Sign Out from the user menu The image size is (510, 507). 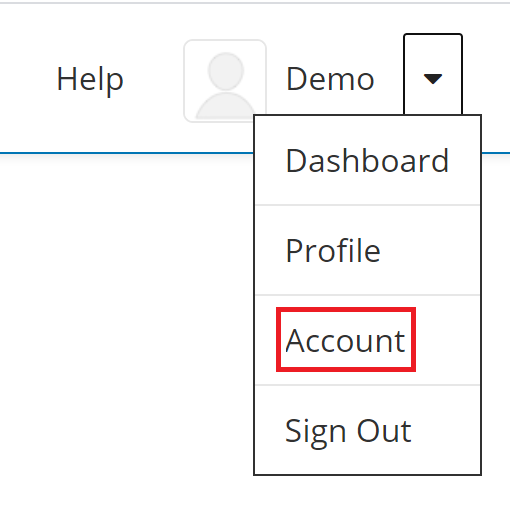367,430
